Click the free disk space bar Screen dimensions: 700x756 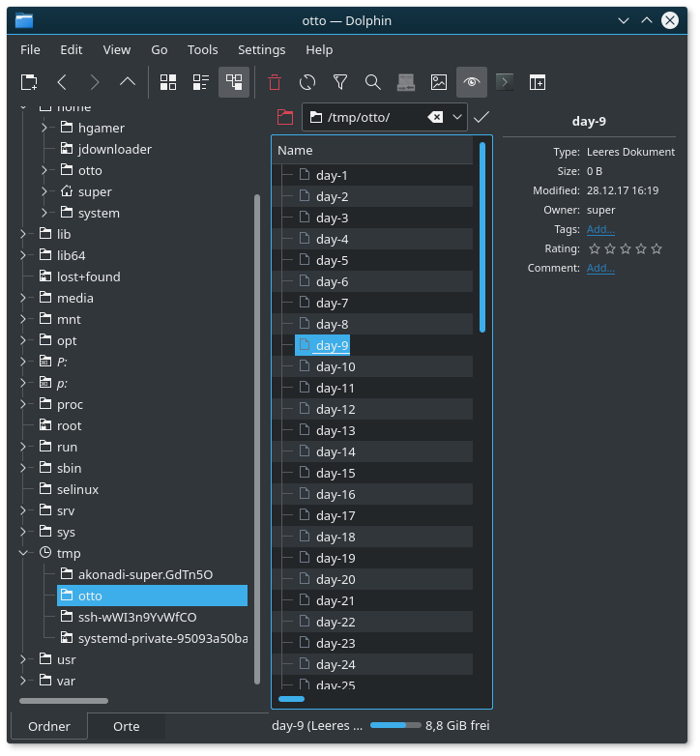395,725
